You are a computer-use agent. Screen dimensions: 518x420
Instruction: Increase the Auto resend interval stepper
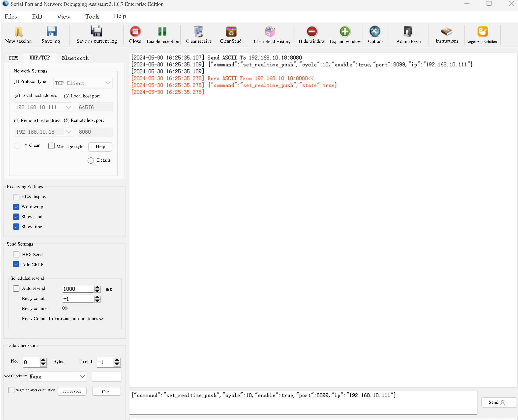(x=97, y=287)
